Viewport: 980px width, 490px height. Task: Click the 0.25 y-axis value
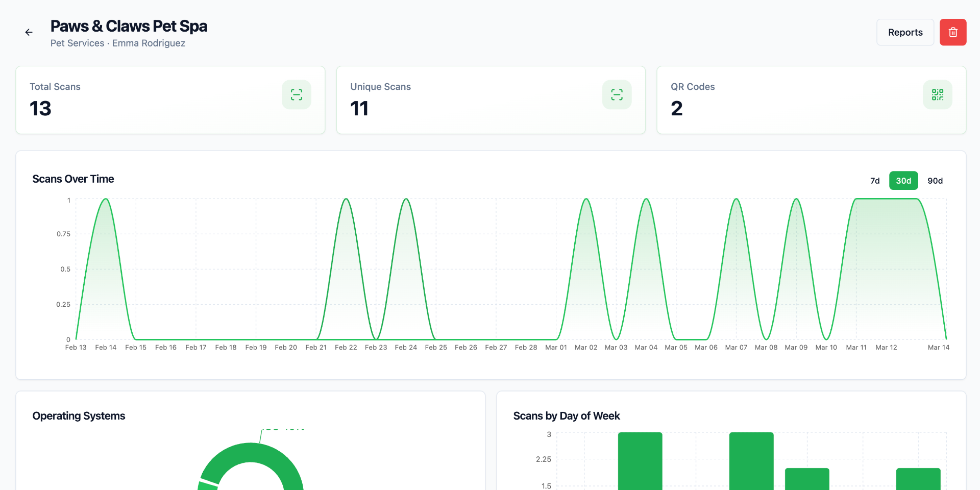(x=63, y=305)
